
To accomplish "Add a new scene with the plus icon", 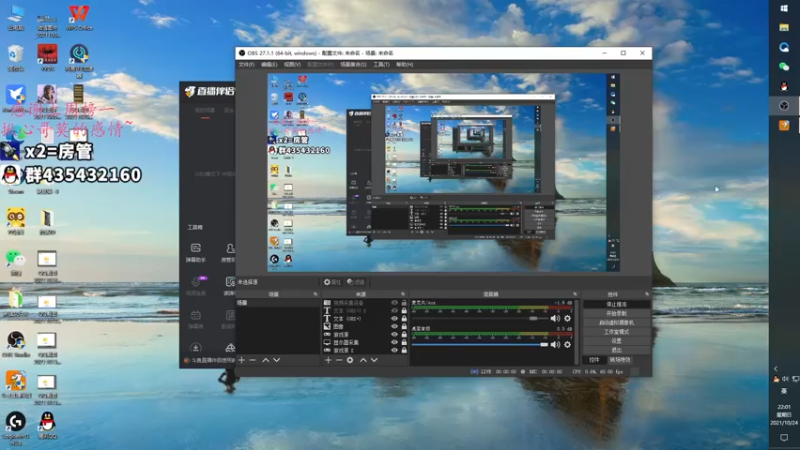I will click(242, 360).
